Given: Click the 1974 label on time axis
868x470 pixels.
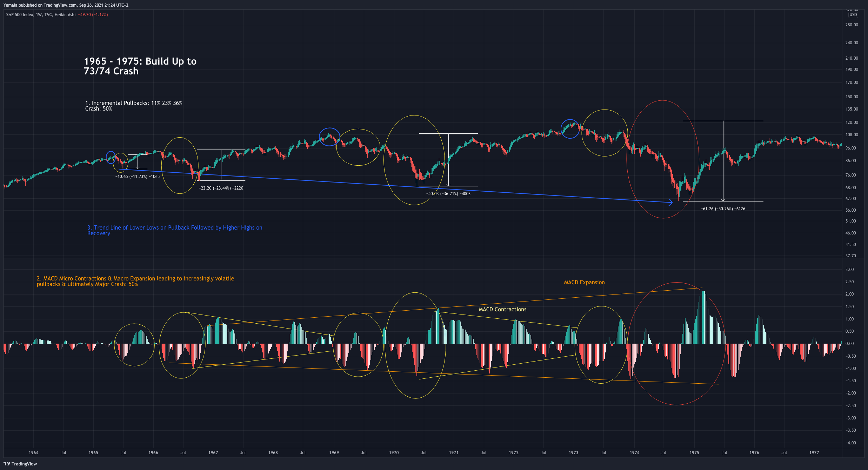Looking at the screenshot, I should point(634,453).
